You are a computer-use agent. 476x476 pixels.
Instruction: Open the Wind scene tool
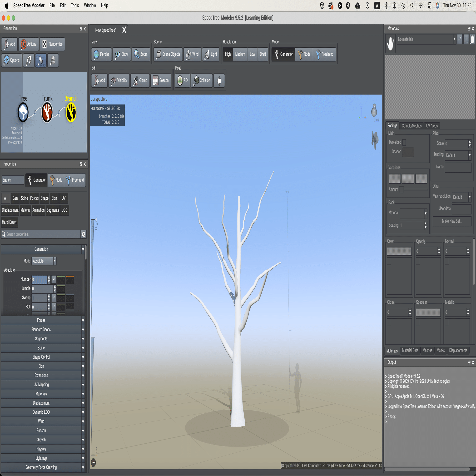(x=192, y=54)
